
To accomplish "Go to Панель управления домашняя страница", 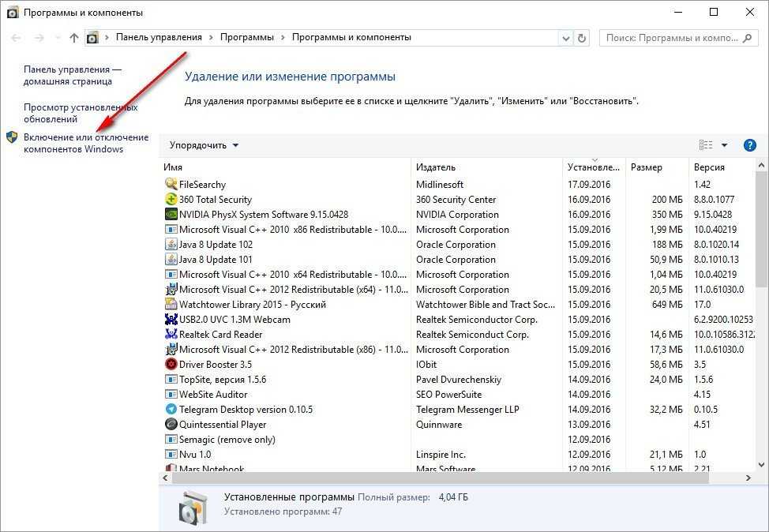I will click(x=73, y=75).
